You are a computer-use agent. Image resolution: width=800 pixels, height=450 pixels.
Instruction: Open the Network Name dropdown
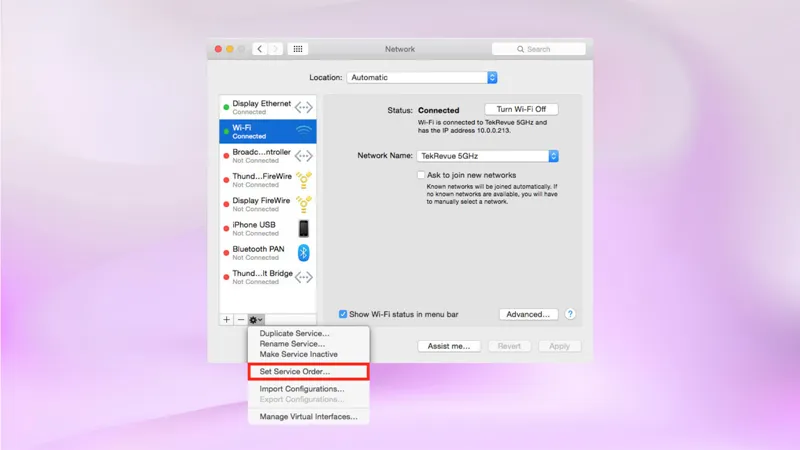tap(487, 156)
